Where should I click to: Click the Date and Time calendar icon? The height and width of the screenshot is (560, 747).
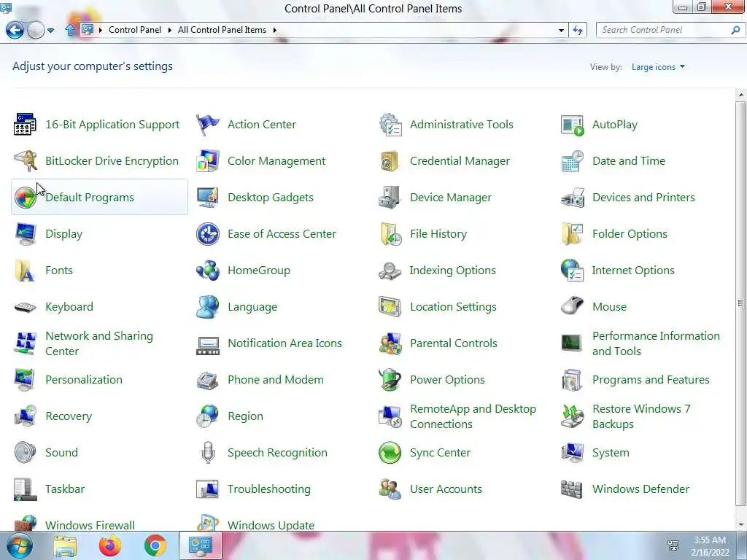click(572, 161)
